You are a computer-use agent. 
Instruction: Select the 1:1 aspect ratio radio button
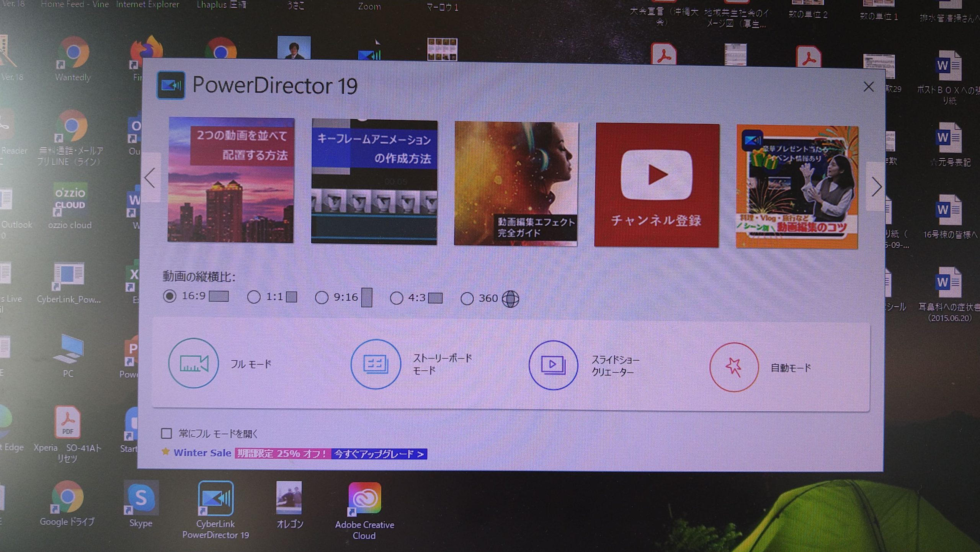(254, 297)
